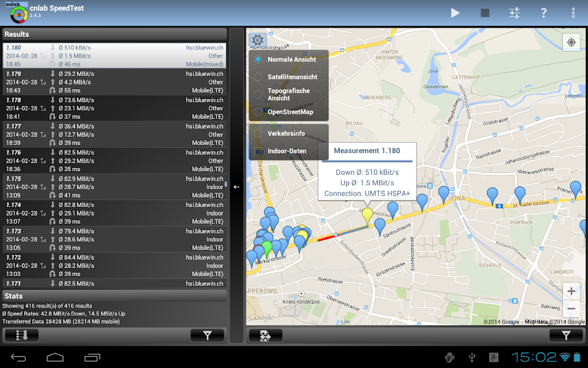Select result 1.180 in the results list
The width and height of the screenshot is (588, 368).
click(x=114, y=56)
